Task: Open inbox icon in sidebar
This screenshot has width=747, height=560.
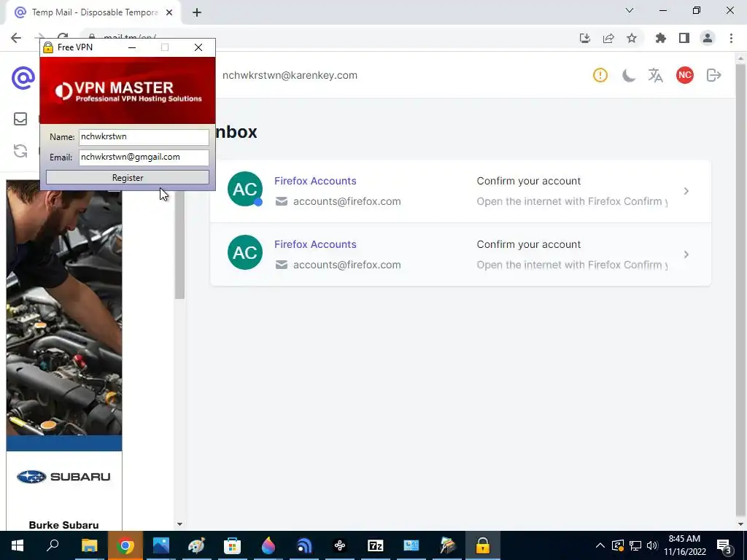Action: click(20, 119)
